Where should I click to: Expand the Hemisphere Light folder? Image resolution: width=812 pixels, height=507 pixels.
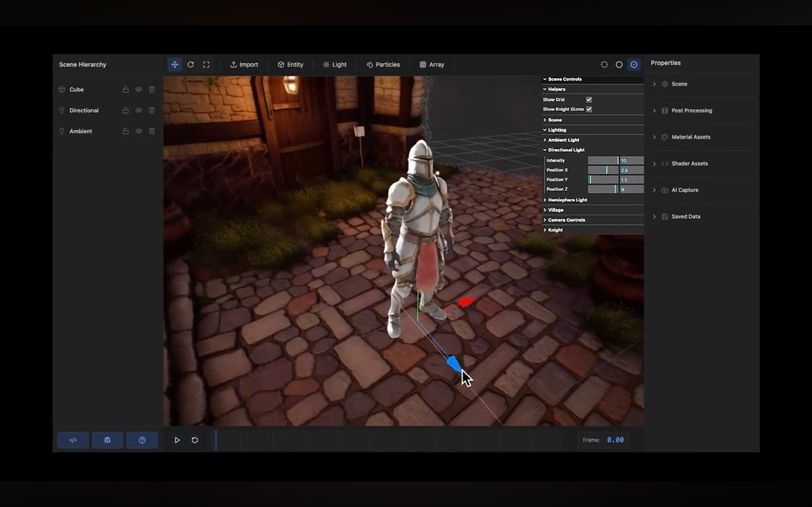click(567, 200)
